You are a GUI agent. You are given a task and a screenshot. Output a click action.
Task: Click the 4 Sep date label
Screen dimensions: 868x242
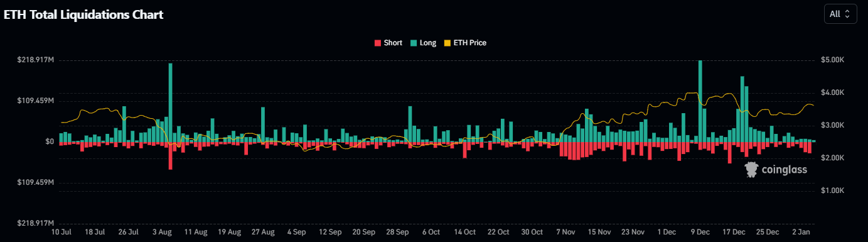click(x=296, y=232)
